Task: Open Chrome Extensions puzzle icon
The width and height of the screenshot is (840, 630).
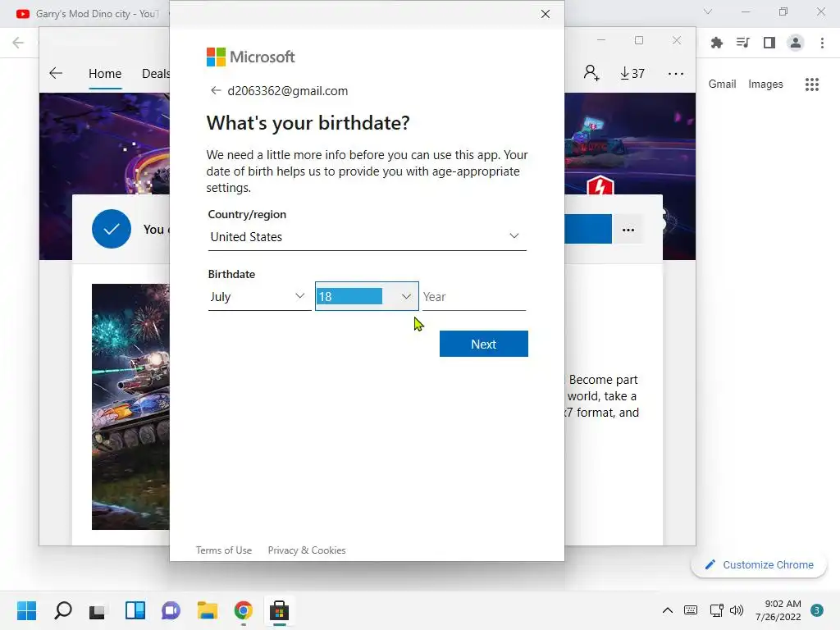Action: click(716, 43)
